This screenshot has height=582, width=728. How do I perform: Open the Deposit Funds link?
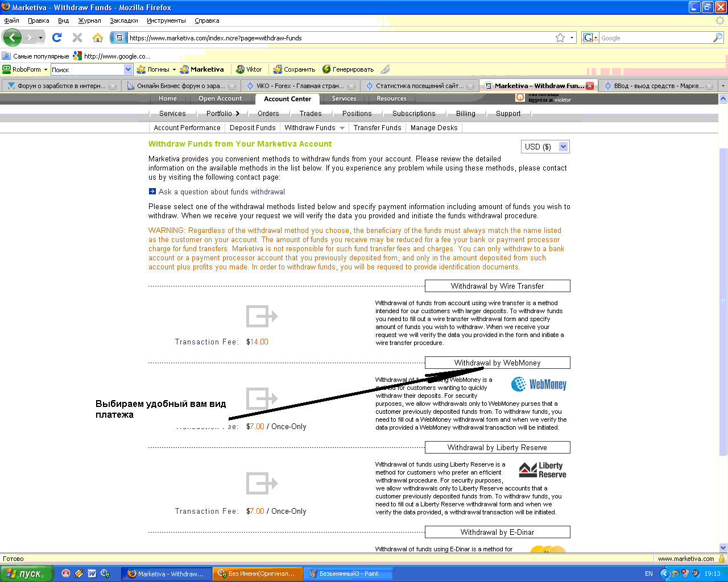pyautogui.click(x=253, y=128)
